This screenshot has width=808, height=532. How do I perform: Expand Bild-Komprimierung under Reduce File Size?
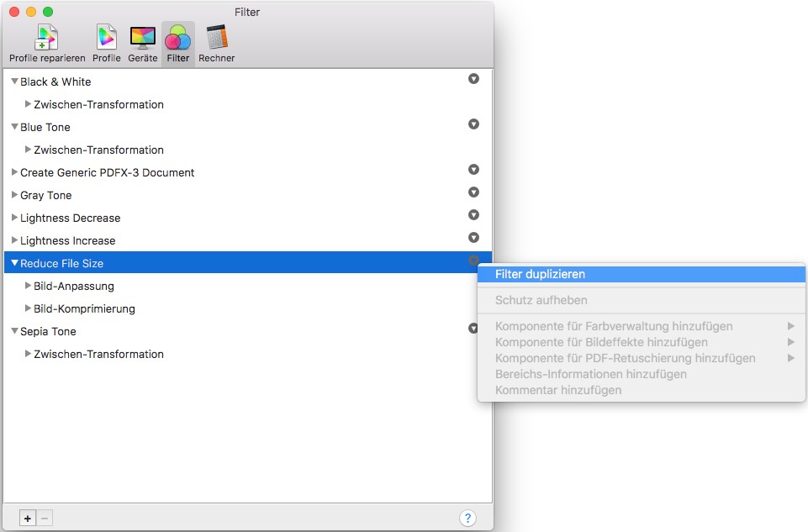click(x=26, y=308)
